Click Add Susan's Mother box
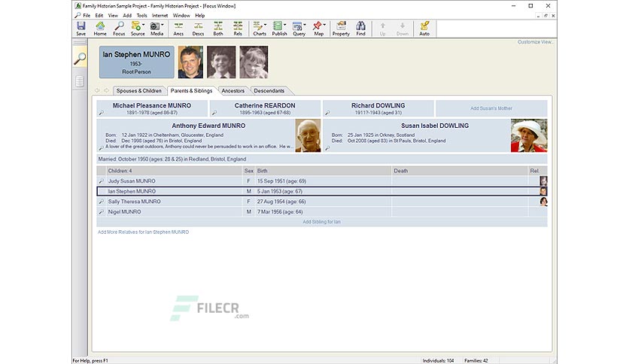Image resolution: width=629 pixels, height=364 pixels. coord(491,108)
